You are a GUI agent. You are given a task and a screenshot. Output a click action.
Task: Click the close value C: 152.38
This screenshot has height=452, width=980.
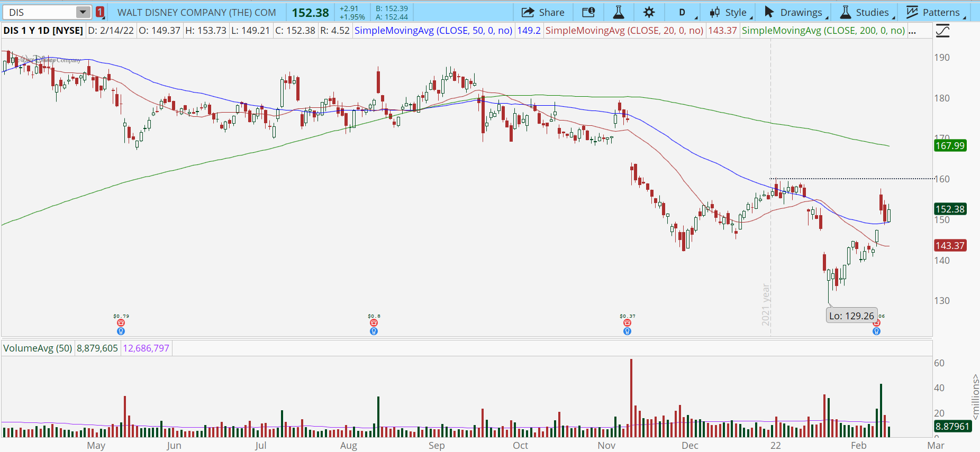[295, 31]
